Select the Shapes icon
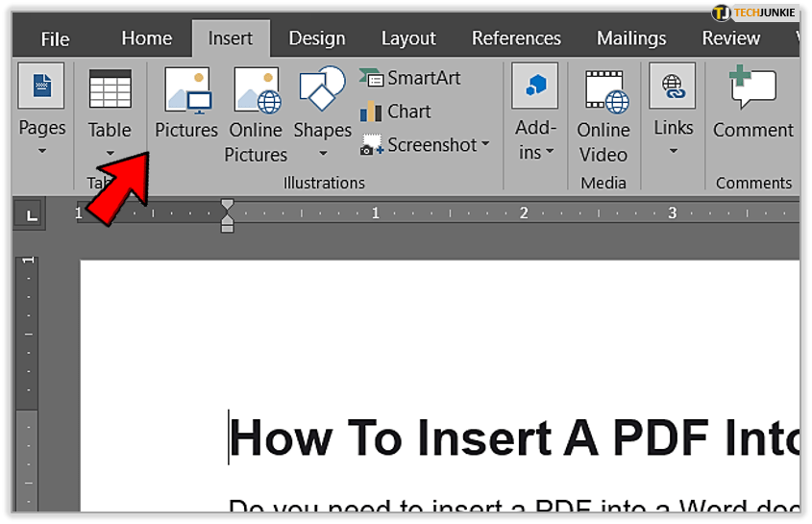The width and height of the screenshot is (812, 524). coord(322,89)
